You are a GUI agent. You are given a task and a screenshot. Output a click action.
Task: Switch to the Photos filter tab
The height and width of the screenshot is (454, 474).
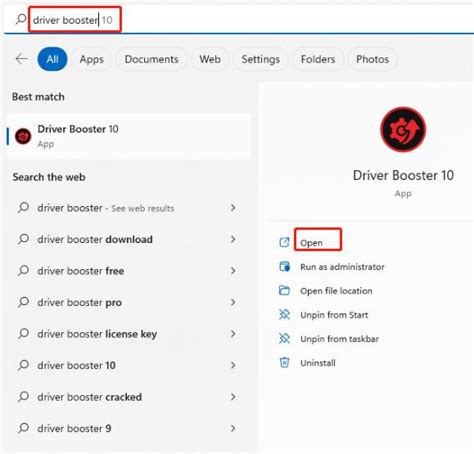[x=373, y=59]
